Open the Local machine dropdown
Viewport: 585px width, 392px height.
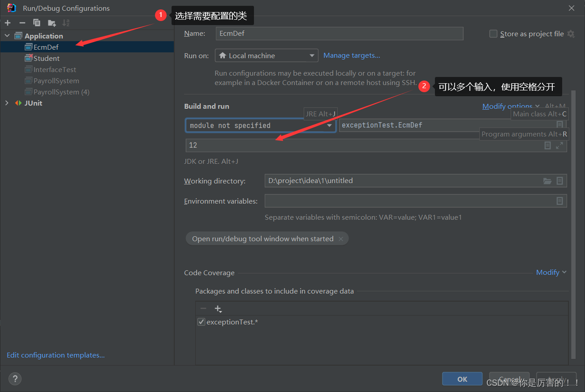(x=312, y=55)
